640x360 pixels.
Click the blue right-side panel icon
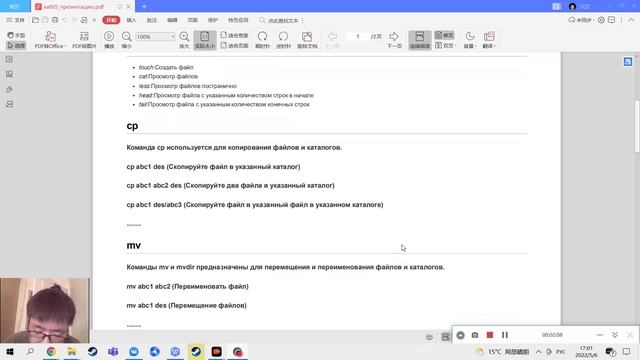coord(628,62)
